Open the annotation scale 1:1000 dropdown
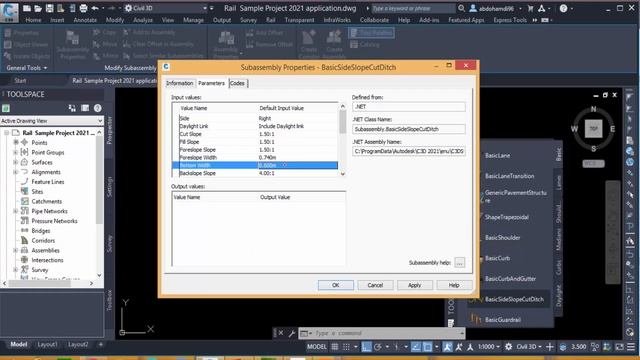 pos(489,347)
